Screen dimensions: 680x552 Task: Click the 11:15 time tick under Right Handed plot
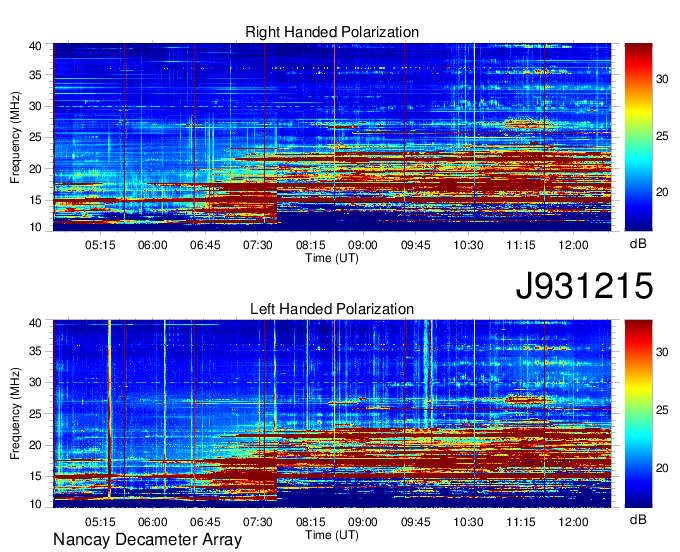pyautogui.click(x=521, y=245)
